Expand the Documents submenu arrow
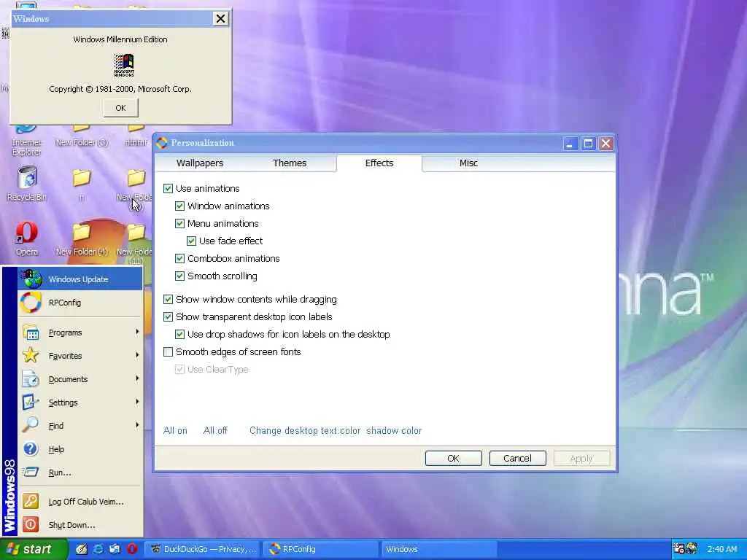Viewport: 747px width, 560px height. tap(137, 378)
